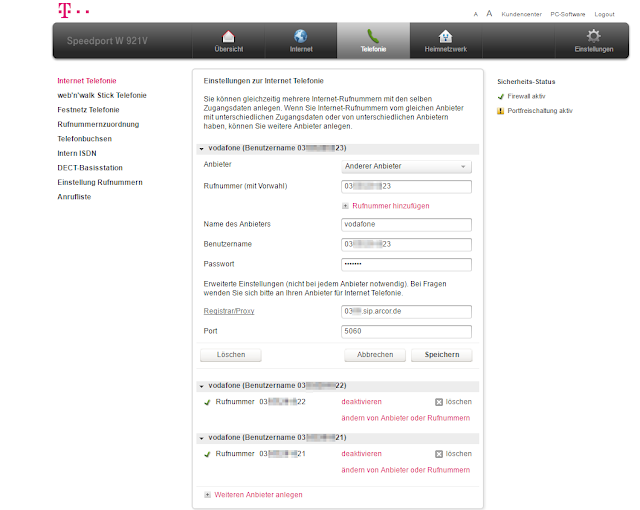Collapse the vodafone section ending 21
The image size is (640, 510).
201,438
